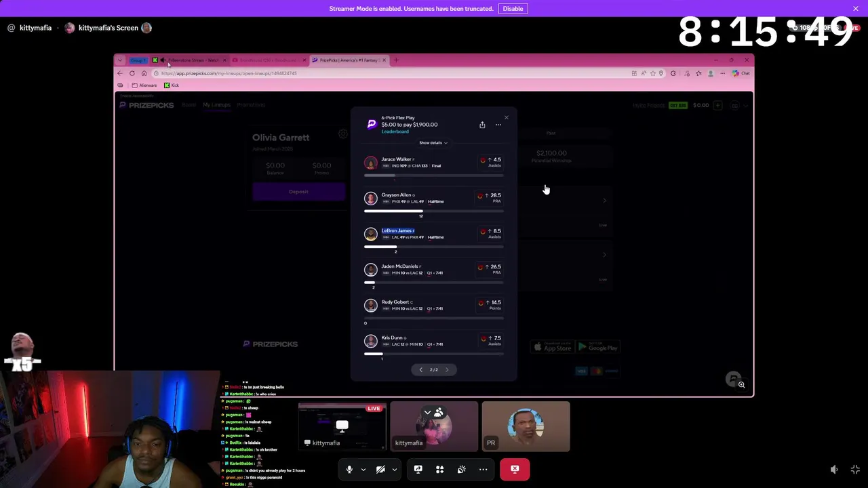Disconnect from the call with red button

pyautogui.click(x=515, y=469)
